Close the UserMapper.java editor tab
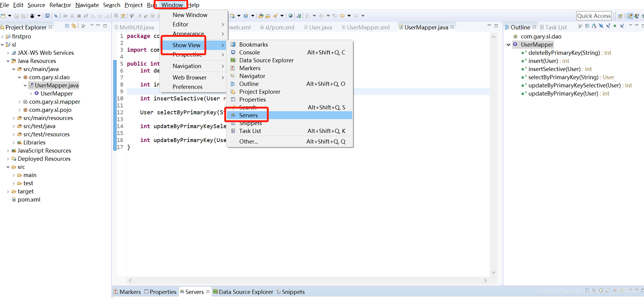The height and width of the screenshot is (298, 644). (x=452, y=27)
